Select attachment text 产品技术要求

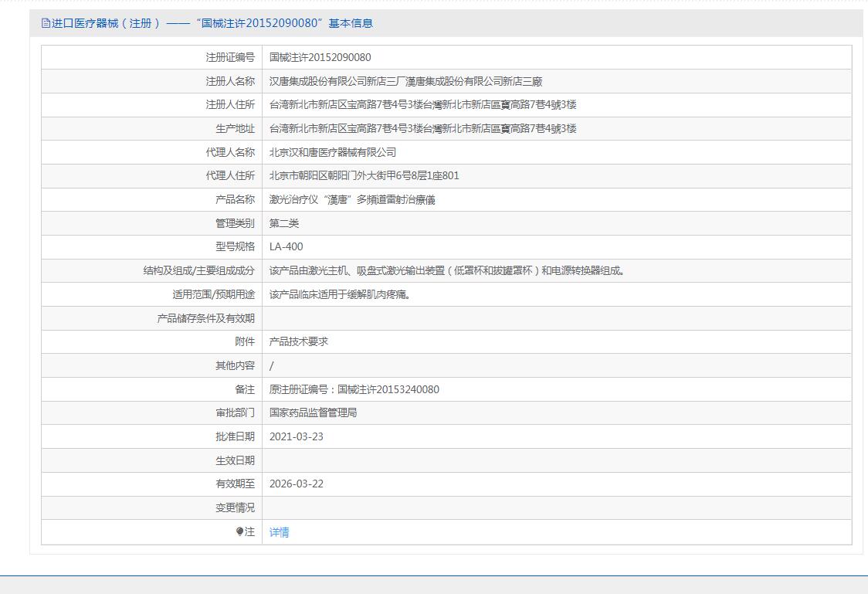[x=298, y=341]
